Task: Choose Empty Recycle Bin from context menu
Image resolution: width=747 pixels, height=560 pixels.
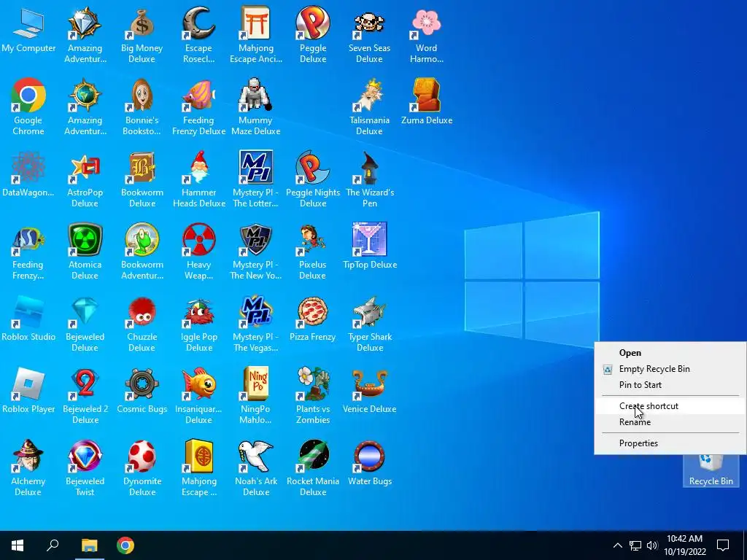Action: click(670, 369)
